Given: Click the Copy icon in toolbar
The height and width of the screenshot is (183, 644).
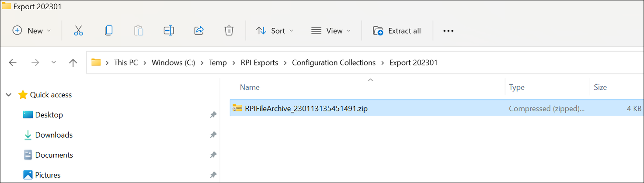Looking at the screenshot, I should (108, 31).
